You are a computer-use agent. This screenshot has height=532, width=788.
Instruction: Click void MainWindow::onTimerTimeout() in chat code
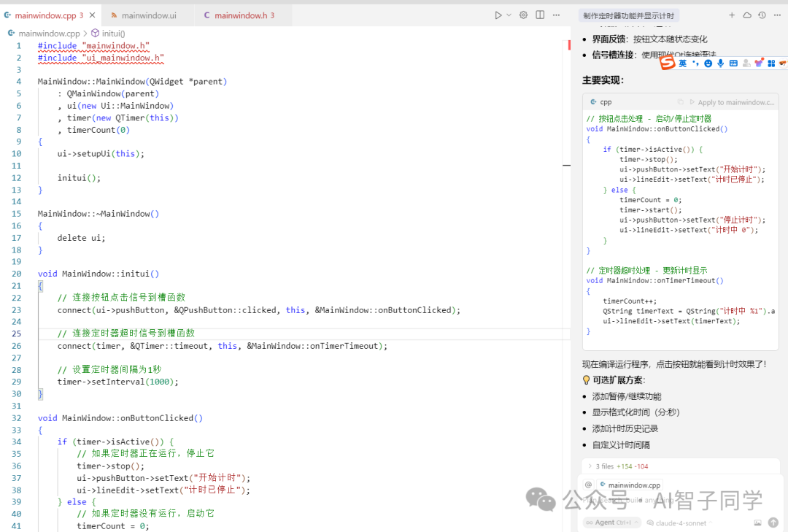[654, 280]
